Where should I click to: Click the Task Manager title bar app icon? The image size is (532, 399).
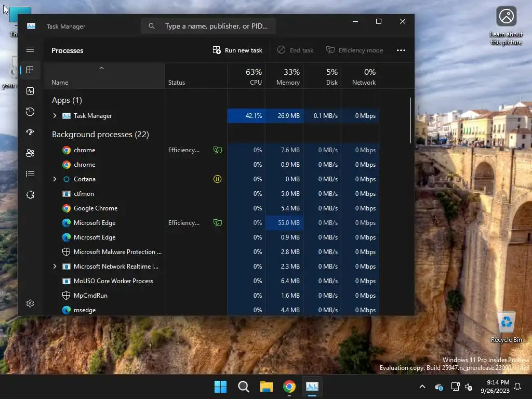pos(31,26)
